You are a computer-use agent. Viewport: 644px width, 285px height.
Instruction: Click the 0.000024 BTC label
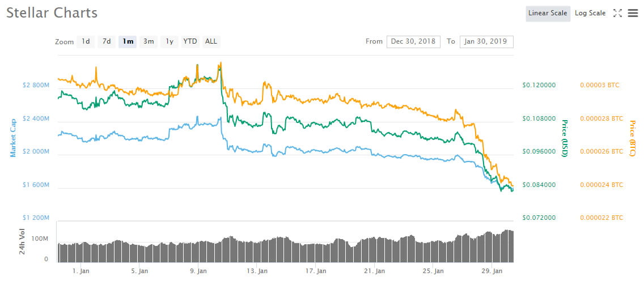click(601, 185)
